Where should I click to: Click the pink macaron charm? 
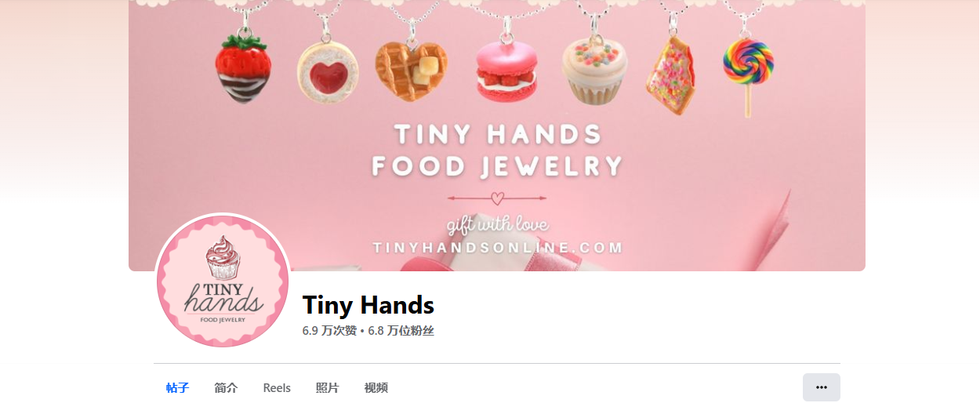pos(506,67)
